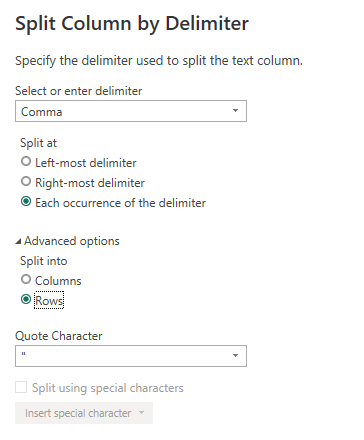Collapse the Advanced options disclosure triangle
Viewport: 364px width, 440px height.
pos(18,241)
